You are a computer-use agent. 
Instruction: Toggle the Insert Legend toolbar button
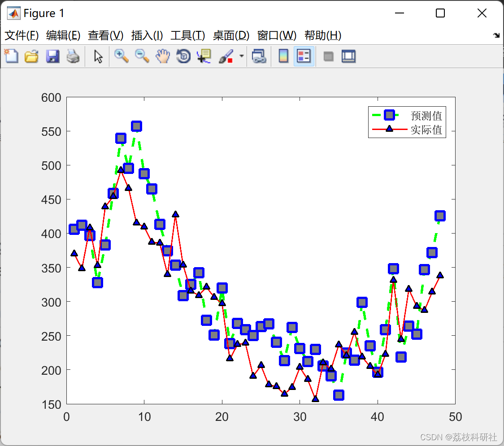coord(304,56)
